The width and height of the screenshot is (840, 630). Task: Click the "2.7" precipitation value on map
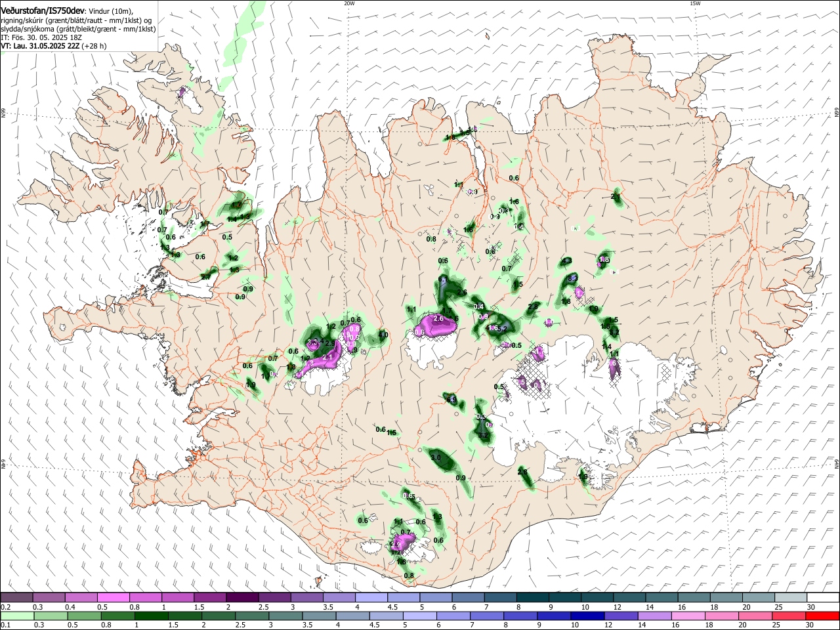coord(205,277)
